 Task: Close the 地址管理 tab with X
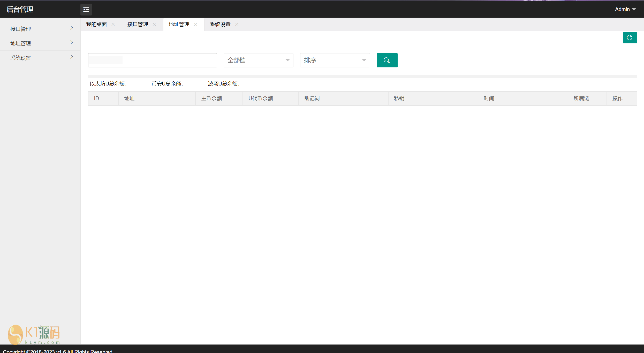pyautogui.click(x=196, y=24)
